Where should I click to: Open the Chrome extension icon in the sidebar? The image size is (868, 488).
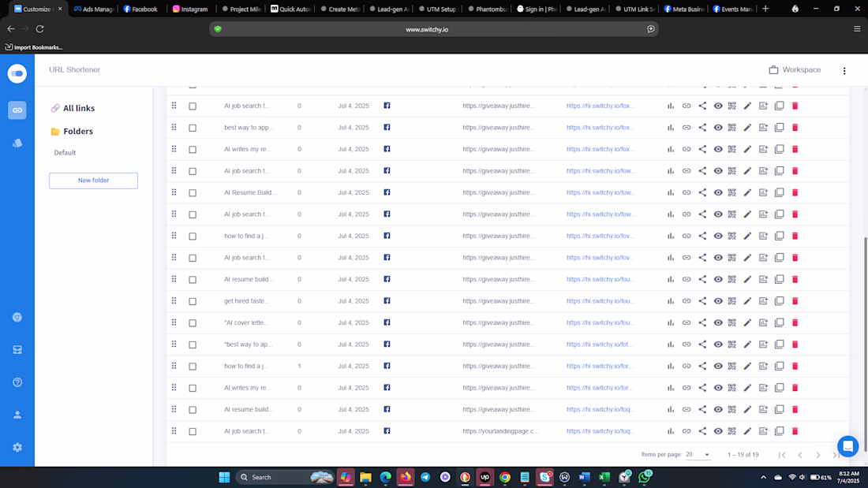point(17,317)
